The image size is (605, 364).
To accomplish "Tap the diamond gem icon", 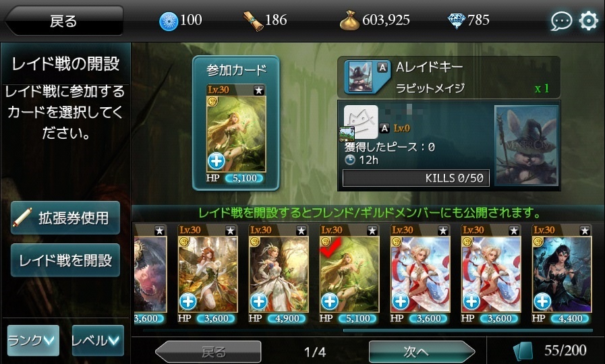I will [x=456, y=21].
